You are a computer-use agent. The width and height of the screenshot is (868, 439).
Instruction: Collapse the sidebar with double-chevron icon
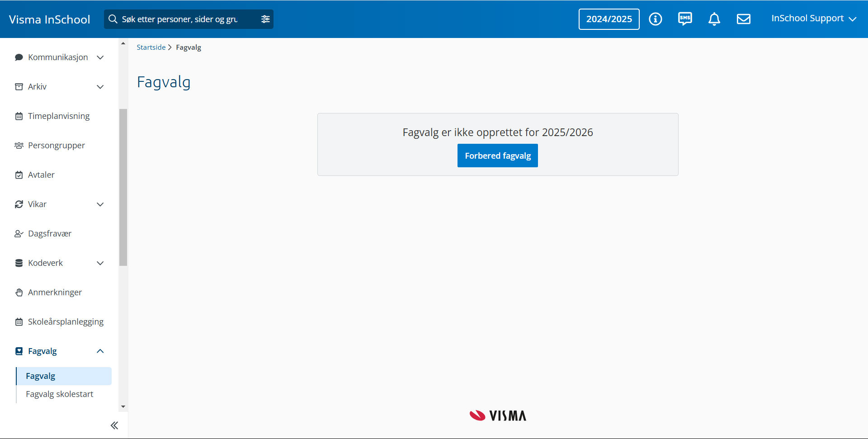click(114, 425)
